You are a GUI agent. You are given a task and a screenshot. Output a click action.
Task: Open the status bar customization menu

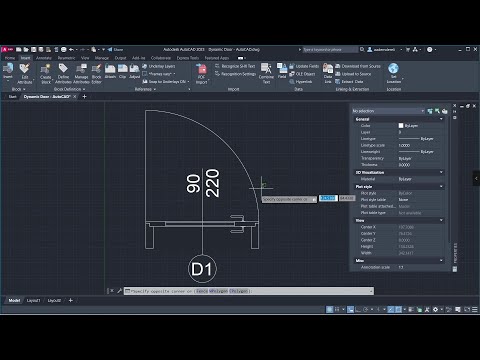475,310
